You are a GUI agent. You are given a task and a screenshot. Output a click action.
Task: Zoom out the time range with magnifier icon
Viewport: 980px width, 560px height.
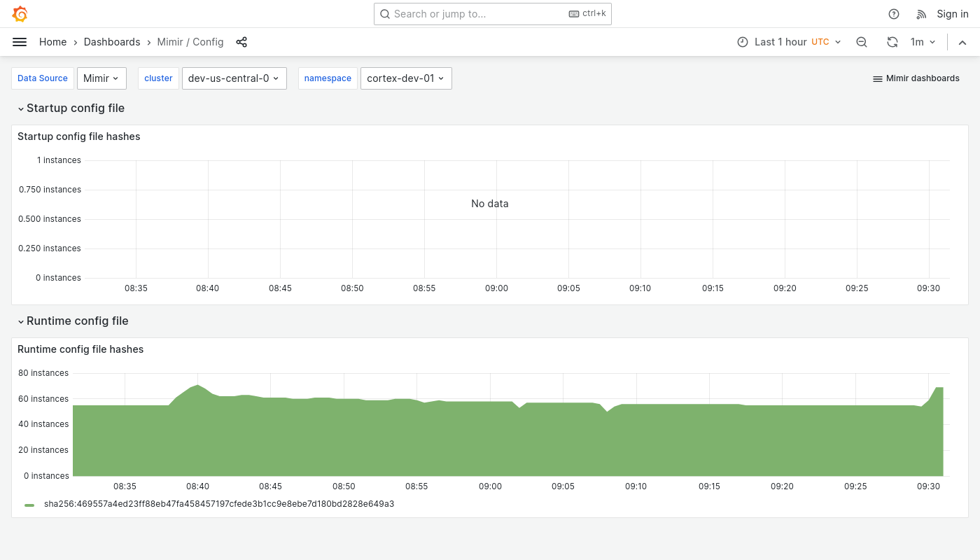(x=862, y=42)
